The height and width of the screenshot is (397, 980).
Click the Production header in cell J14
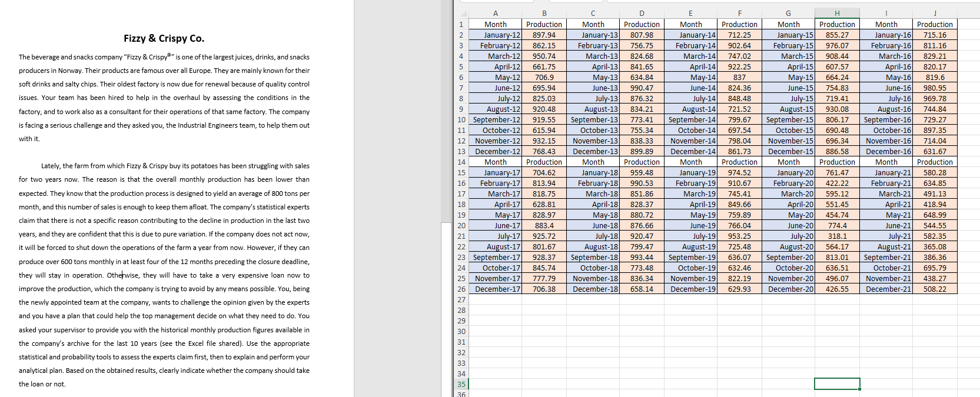[935, 162]
